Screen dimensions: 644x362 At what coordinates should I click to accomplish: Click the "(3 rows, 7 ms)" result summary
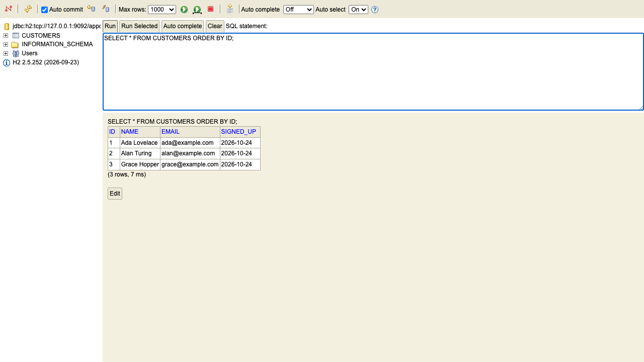pos(127,174)
